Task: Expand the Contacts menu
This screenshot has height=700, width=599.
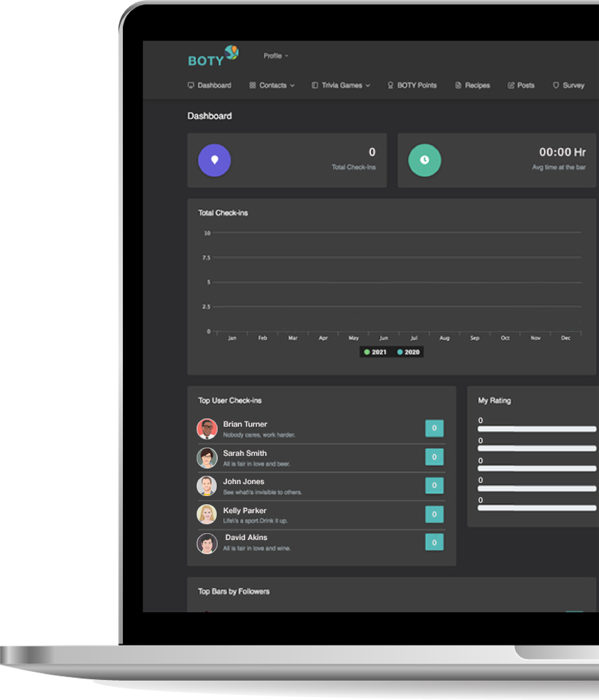Action: point(272,85)
